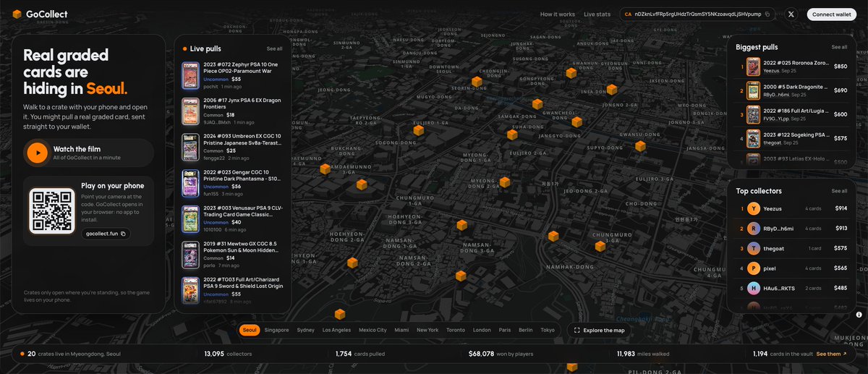Open the crate beside Amdaemunno 1-ga
The height and width of the screenshot is (374, 868).
click(325, 169)
